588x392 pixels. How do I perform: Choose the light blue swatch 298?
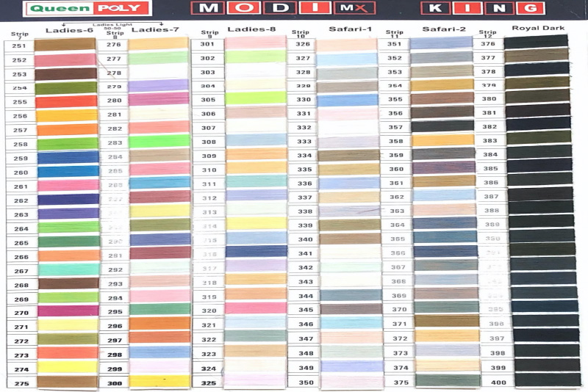click(x=160, y=352)
